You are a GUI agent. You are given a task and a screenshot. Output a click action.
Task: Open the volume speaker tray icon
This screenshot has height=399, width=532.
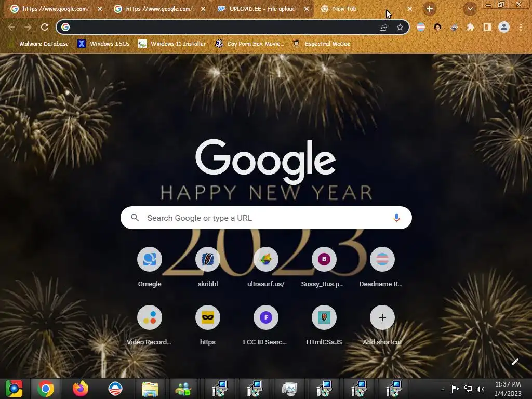pyautogui.click(x=481, y=389)
